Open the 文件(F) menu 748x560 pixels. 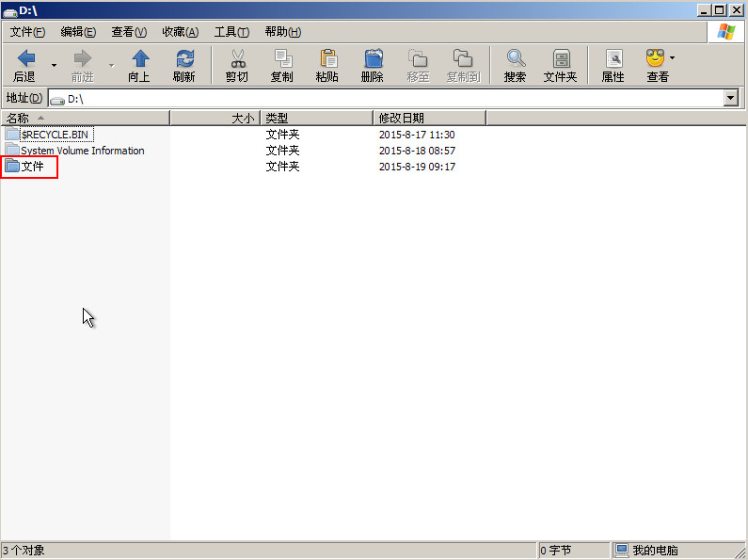point(27,32)
